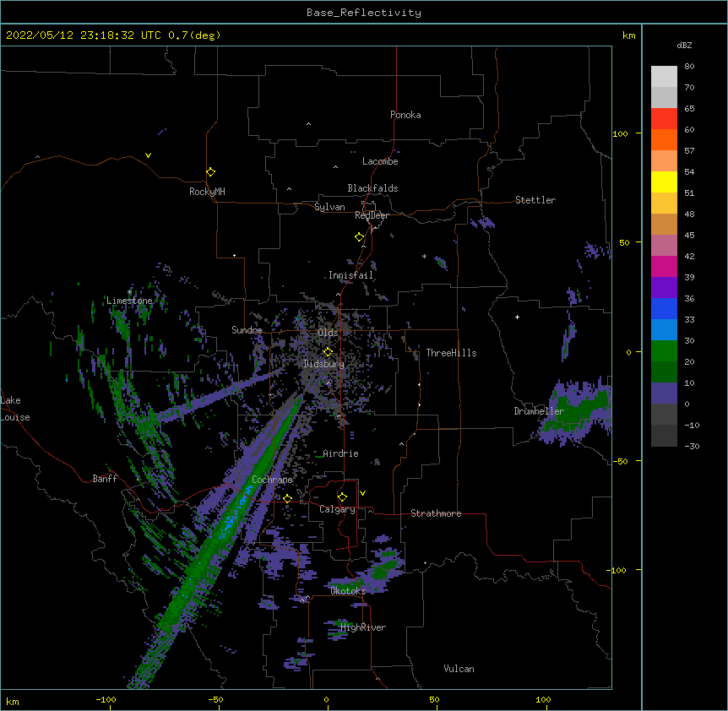This screenshot has width=728, height=711.
Task: Click the Olds town label
Action: [328, 333]
